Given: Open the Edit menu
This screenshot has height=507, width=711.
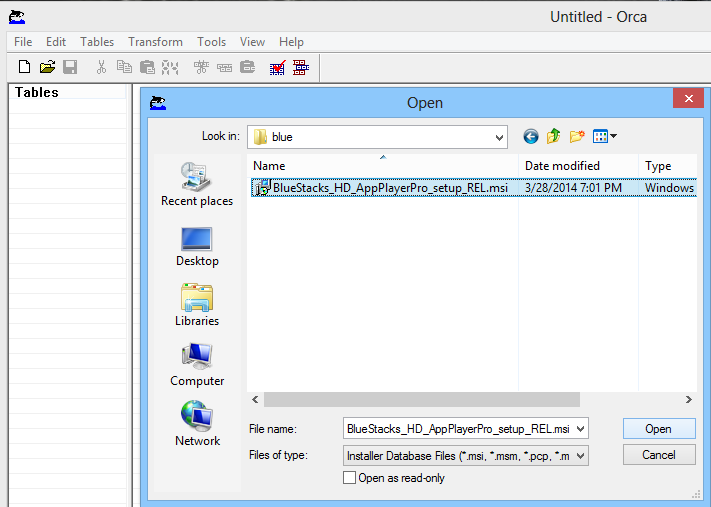Looking at the screenshot, I should tap(56, 42).
